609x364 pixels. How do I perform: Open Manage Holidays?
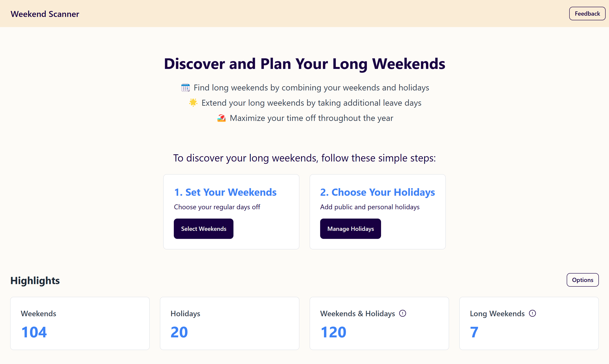pos(350,229)
